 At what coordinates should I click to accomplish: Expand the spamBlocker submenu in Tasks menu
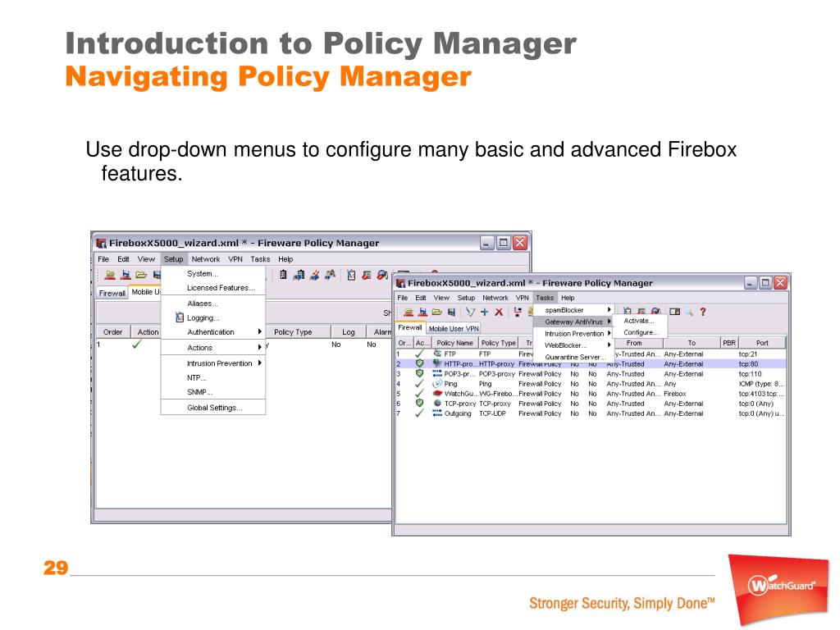573,309
